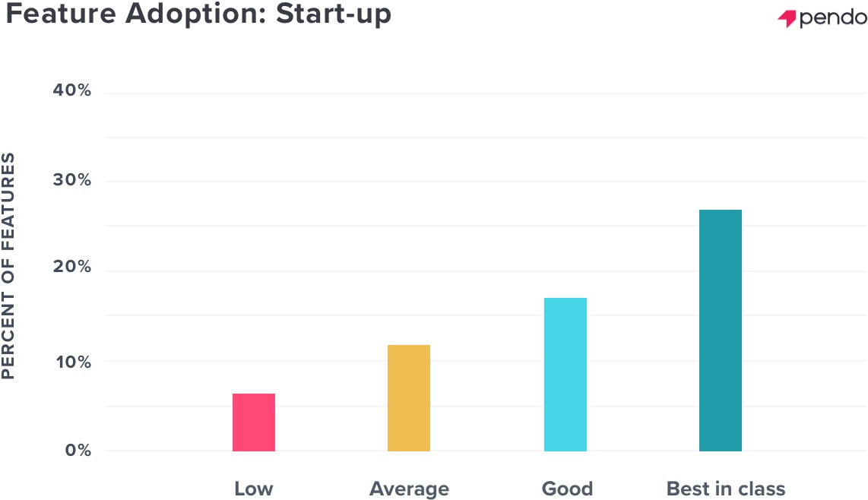
Task: Click the pendo logo icon
Action: coord(787,19)
